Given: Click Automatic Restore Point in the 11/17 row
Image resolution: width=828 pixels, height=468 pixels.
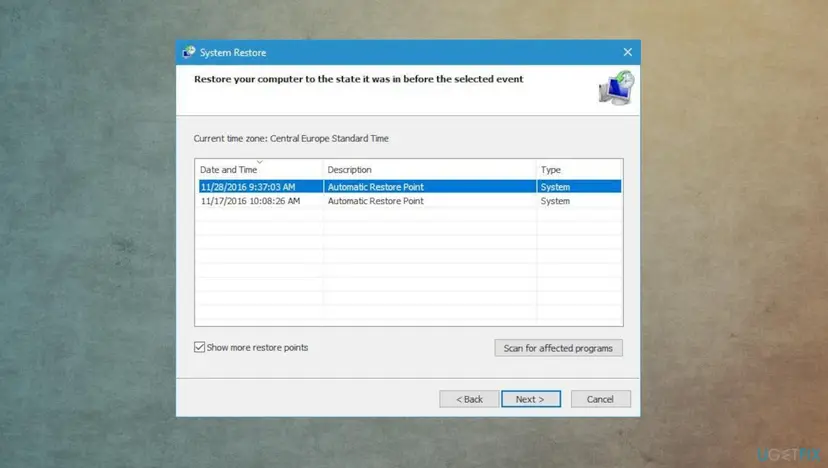Looking at the screenshot, I should [x=375, y=201].
